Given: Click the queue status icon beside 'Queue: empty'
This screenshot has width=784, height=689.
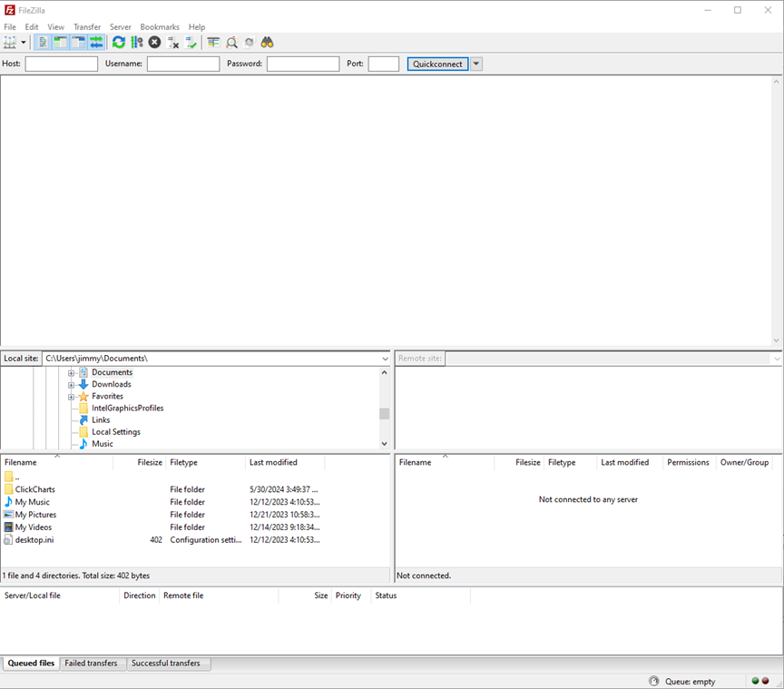Looking at the screenshot, I should click(654, 681).
